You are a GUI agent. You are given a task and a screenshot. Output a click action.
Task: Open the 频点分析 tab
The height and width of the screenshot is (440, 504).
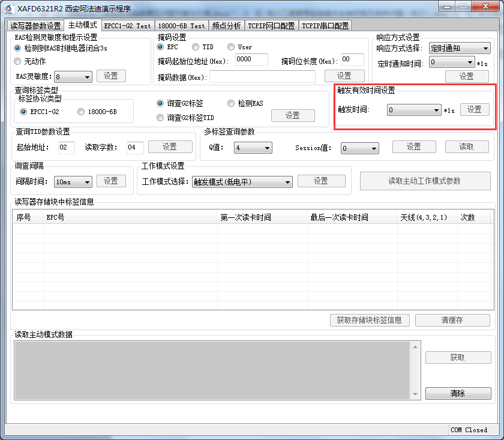tap(226, 26)
